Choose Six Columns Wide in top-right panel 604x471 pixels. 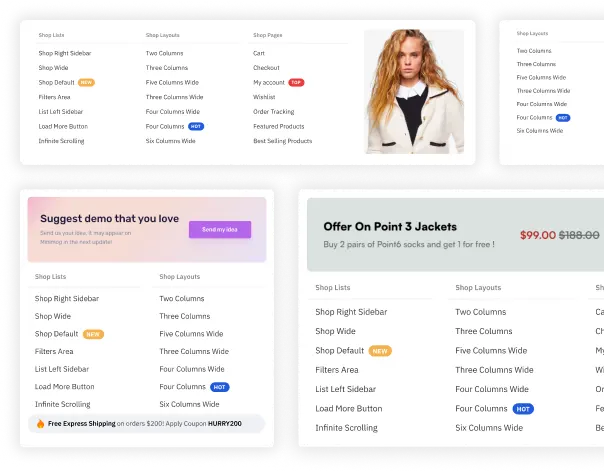540,131
